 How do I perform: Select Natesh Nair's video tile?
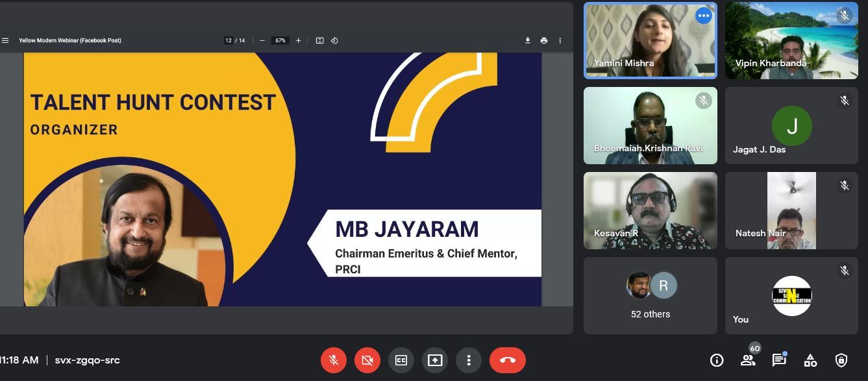point(791,210)
